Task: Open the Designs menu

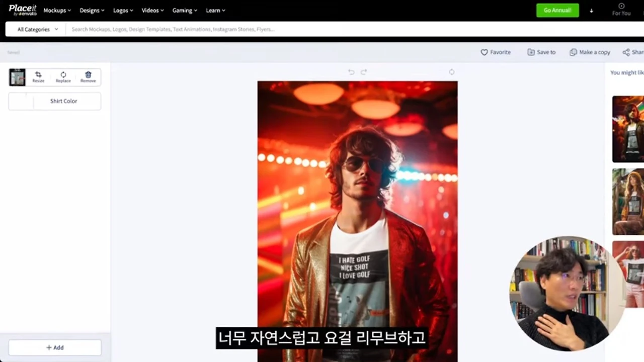Action: (x=92, y=10)
